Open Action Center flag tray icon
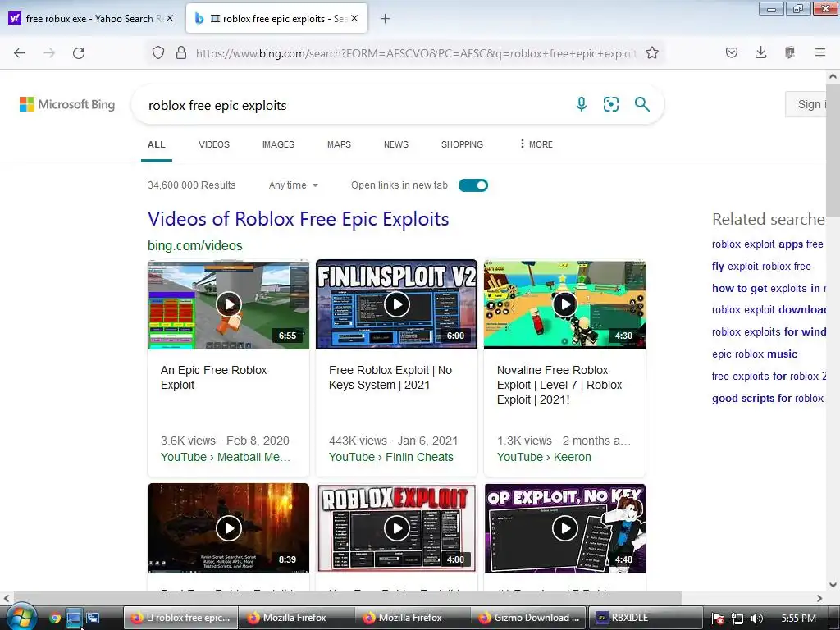The width and height of the screenshot is (840, 630). coord(718,619)
